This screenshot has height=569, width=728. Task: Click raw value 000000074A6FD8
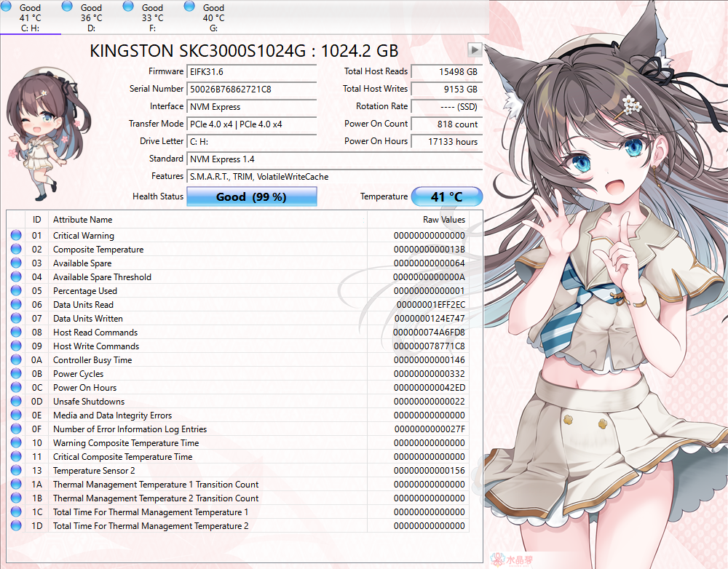(x=429, y=333)
